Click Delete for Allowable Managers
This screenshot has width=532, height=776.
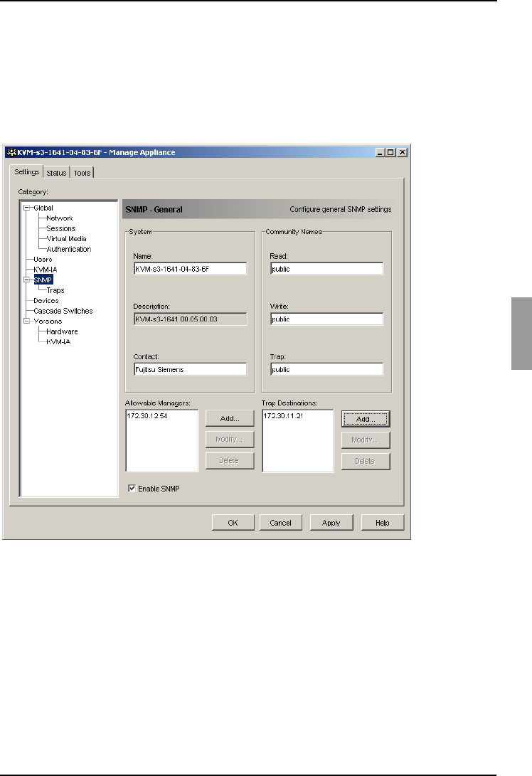(x=230, y=461)
